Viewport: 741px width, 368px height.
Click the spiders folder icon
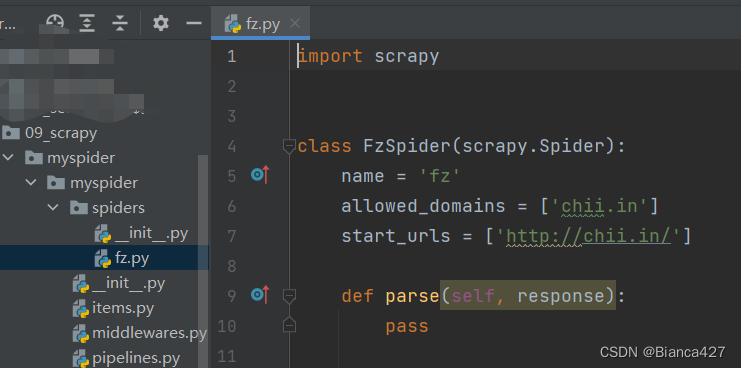click(78, 207)
